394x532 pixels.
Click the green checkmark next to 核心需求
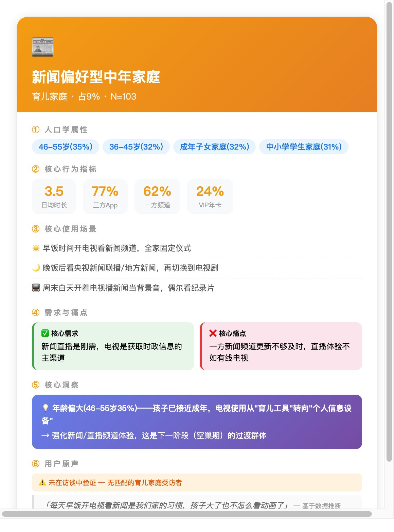tap(45, 333)
